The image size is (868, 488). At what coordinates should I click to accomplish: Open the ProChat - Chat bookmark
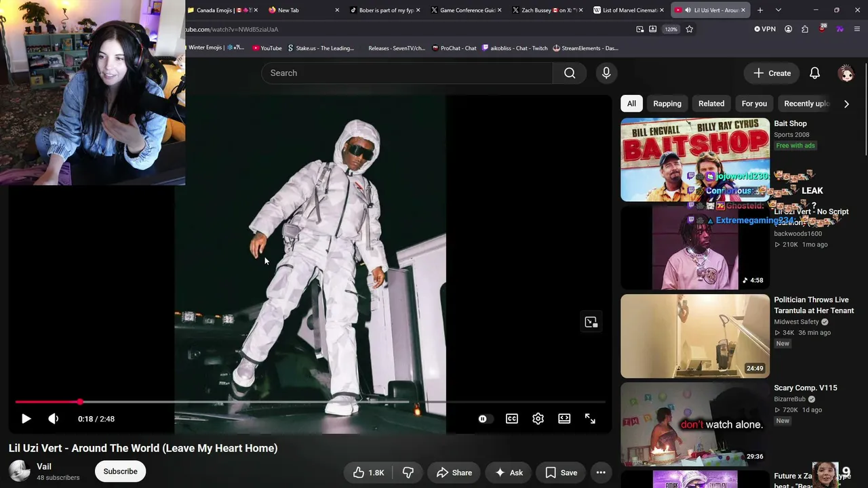tap(454, 48)
